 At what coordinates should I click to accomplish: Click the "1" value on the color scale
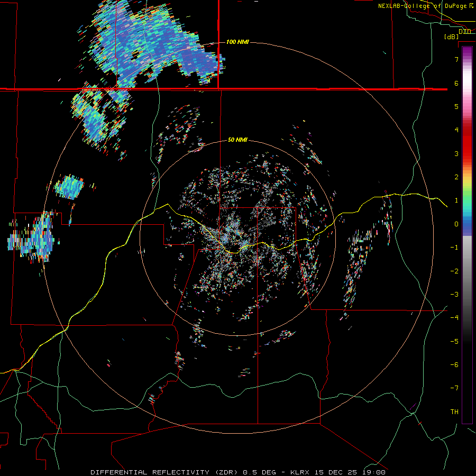456,200
